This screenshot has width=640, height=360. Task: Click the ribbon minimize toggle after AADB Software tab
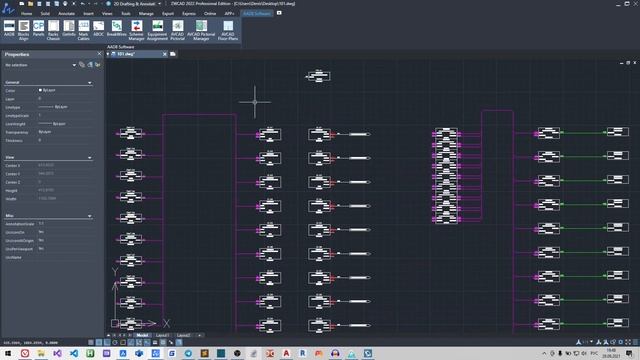(x=279, y=13)
